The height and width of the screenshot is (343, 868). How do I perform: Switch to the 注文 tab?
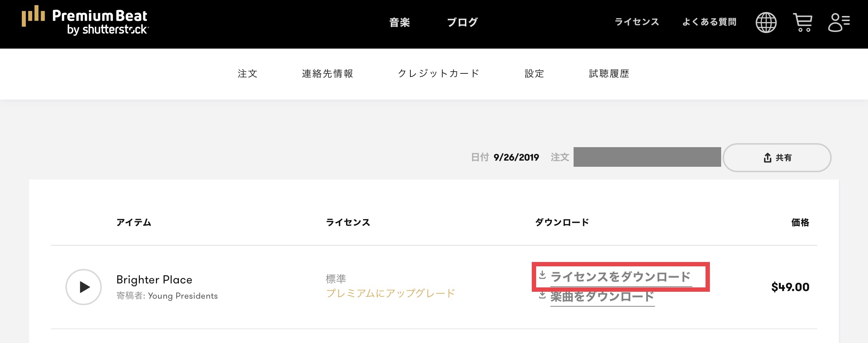[248, 74]
